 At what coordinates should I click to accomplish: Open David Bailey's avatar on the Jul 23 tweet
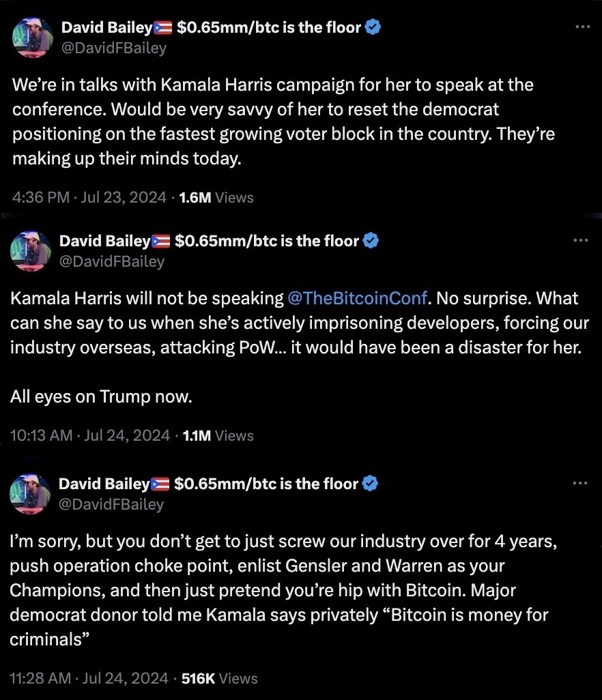[32, 38]
